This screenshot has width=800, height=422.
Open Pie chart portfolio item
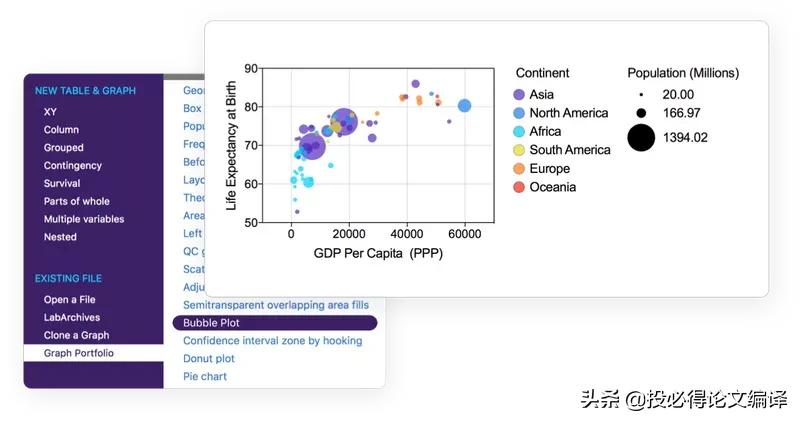tap(205, 377)
